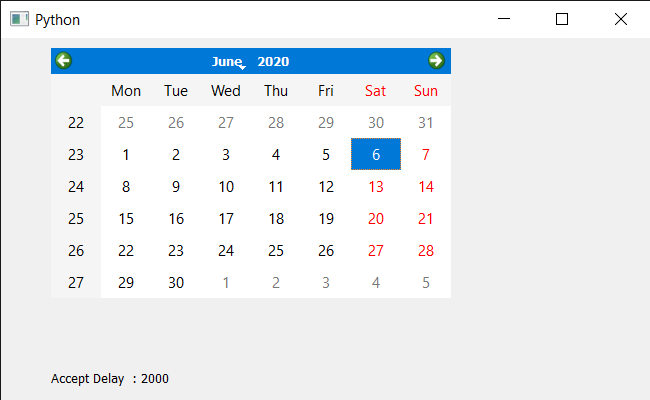Click the Sat column header
The image size is (650, 400).
376,90
